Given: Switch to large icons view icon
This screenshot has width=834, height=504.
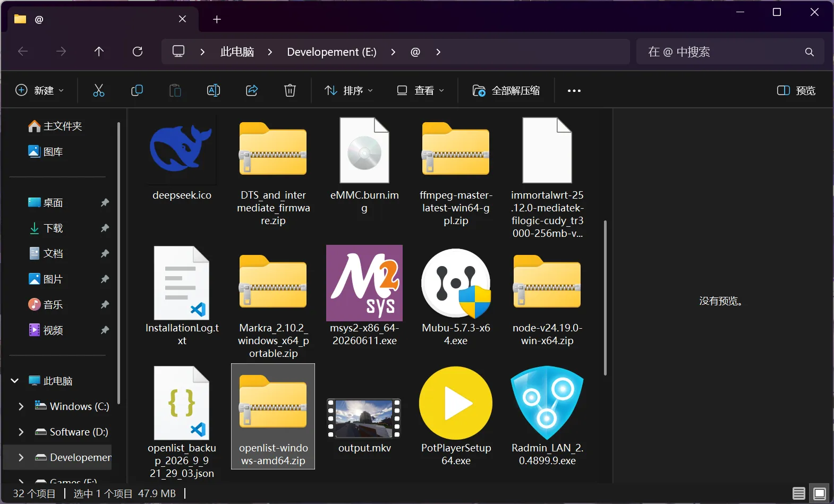Looking at the screenshot, I should click(820, 493).
